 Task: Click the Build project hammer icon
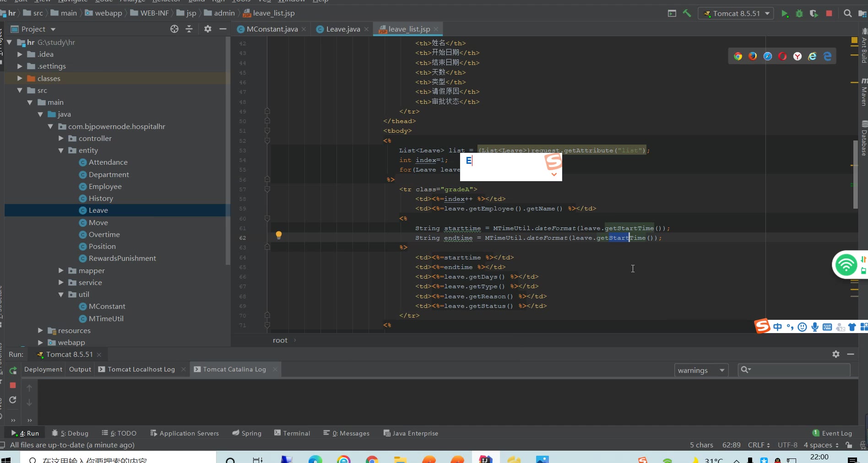687,14
